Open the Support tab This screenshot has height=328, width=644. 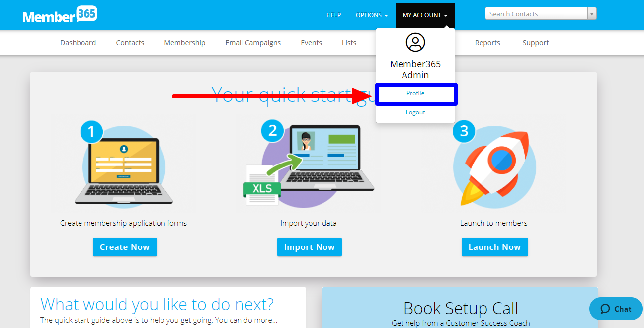tap(536, 43)
